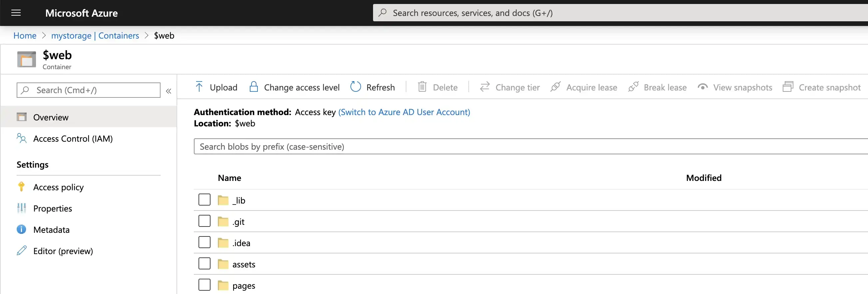Screen dimensions: 868x294
Task: Click the Microsoft Azure title
Action: point(81,13)
